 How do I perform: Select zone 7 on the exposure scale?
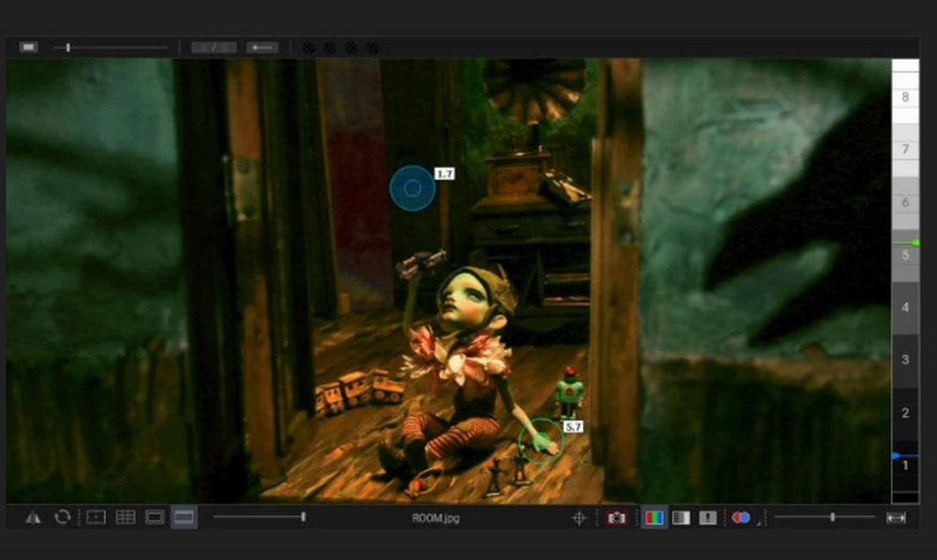click(905, 149)
